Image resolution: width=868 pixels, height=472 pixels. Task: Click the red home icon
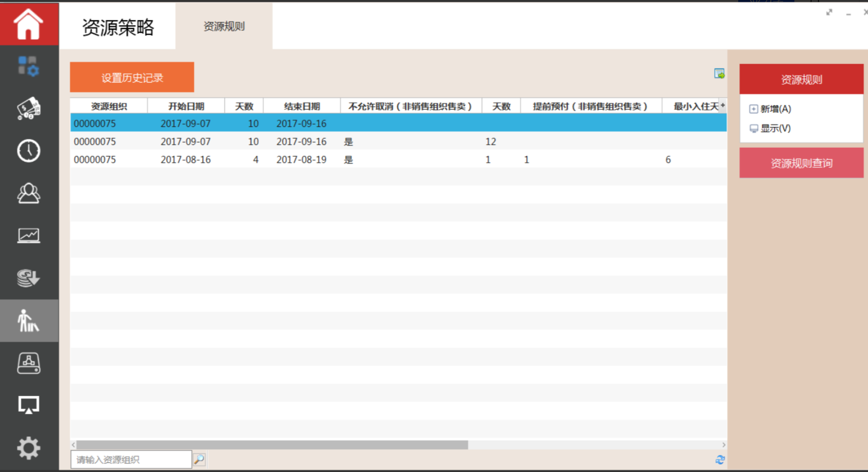29,24
